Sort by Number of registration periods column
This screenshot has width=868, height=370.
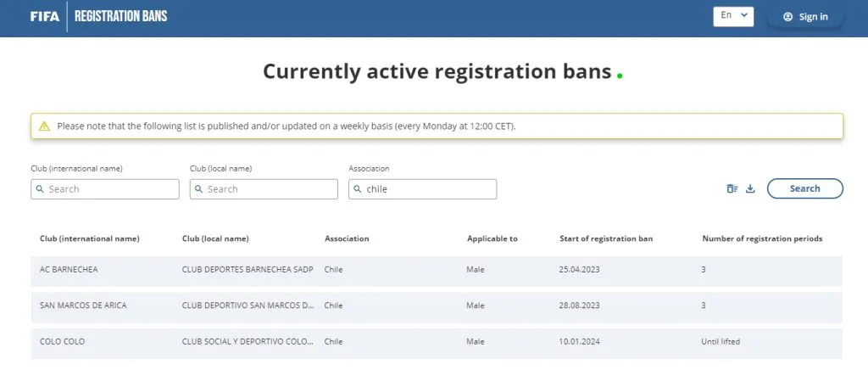click(762, 238)
